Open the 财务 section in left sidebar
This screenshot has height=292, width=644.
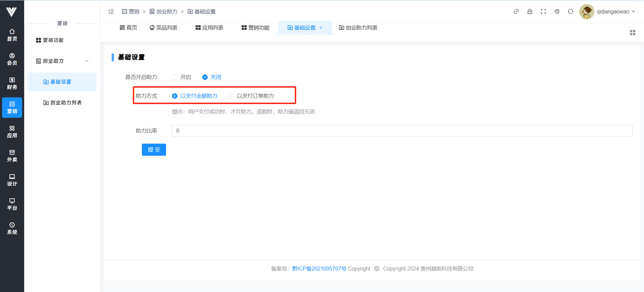12,83
